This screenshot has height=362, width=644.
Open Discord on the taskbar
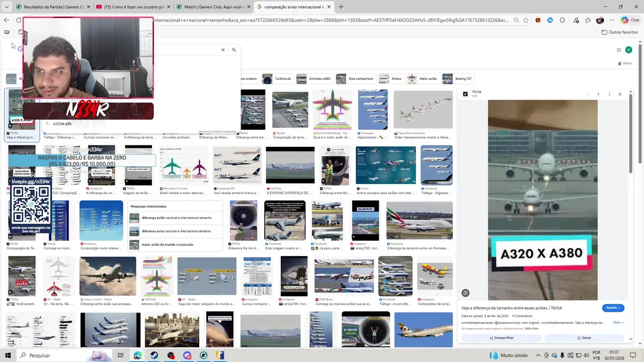point(187,355)
